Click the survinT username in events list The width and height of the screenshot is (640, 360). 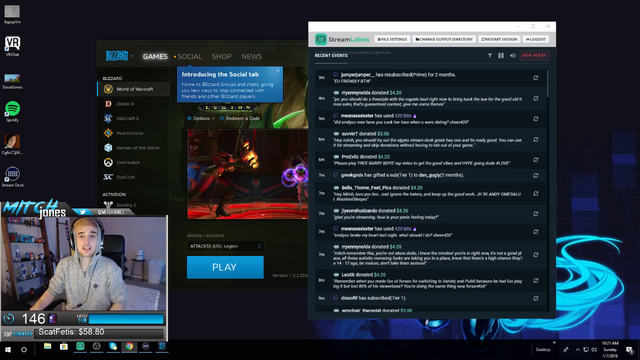pyautogui.click(x=349, y=134)
